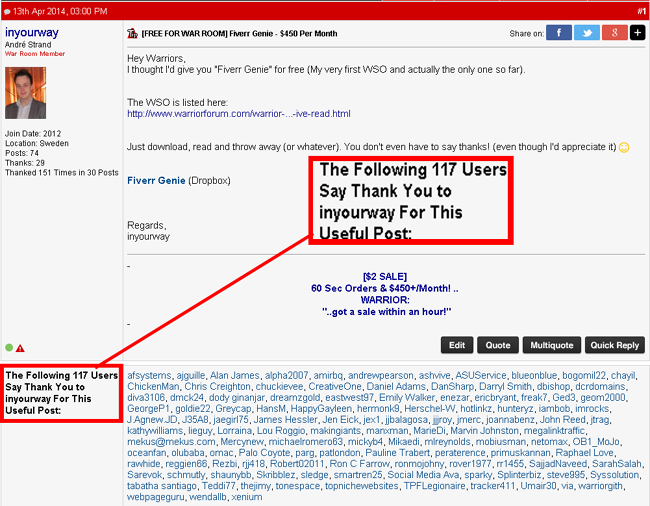Open thanker profile afsystems
This screenshot has height=506, width=650.
coord(149,375)
